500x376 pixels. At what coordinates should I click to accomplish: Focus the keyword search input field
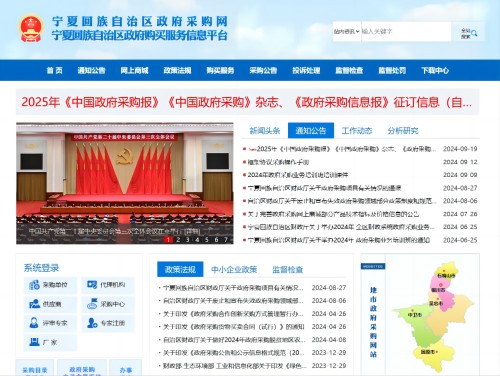[406, 32]
